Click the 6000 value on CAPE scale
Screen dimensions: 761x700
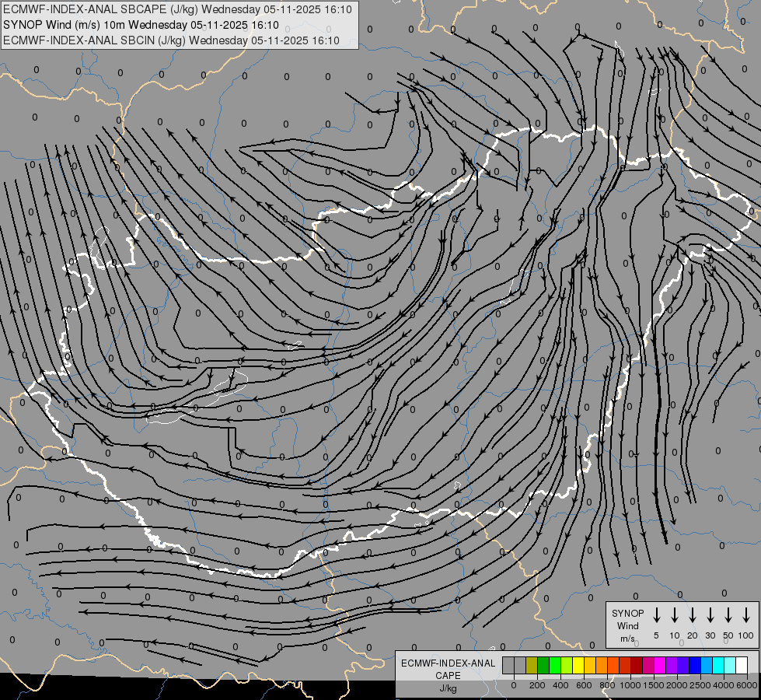pos(747,685)
